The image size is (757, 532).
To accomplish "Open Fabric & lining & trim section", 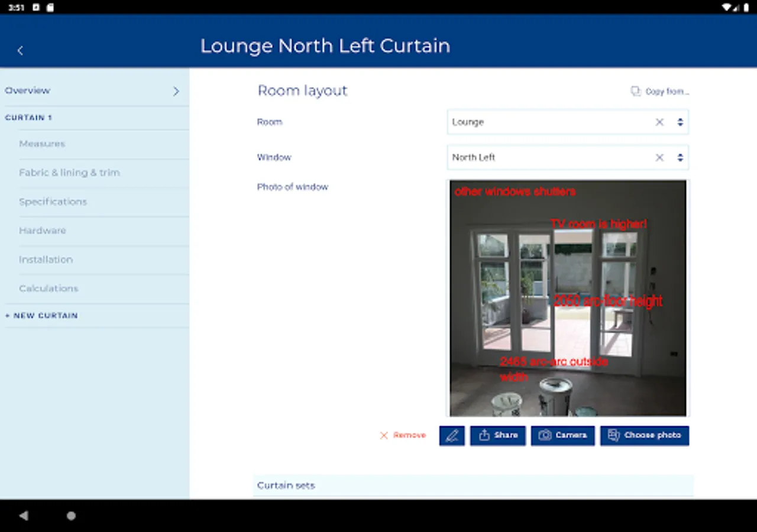I will click(x=69, y=173).
